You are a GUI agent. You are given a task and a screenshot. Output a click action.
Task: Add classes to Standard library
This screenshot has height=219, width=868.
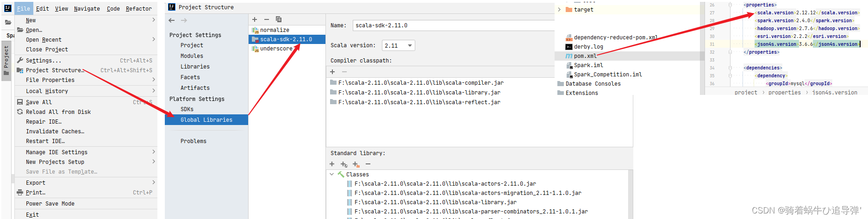click(332, 164)
